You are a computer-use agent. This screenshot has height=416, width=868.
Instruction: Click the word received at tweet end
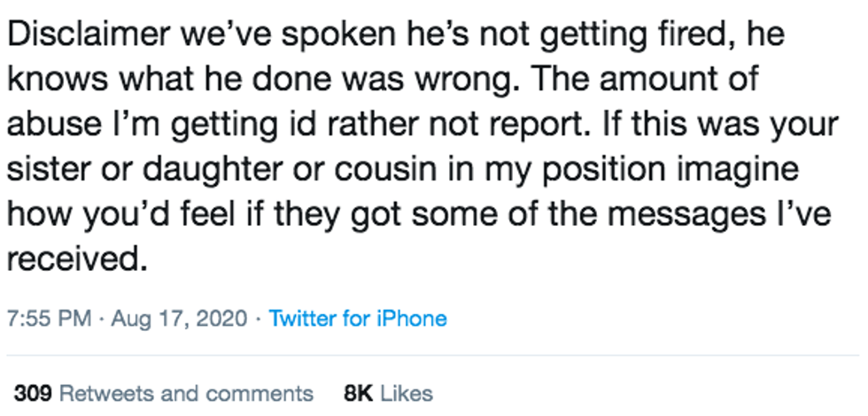coord(78,258)
